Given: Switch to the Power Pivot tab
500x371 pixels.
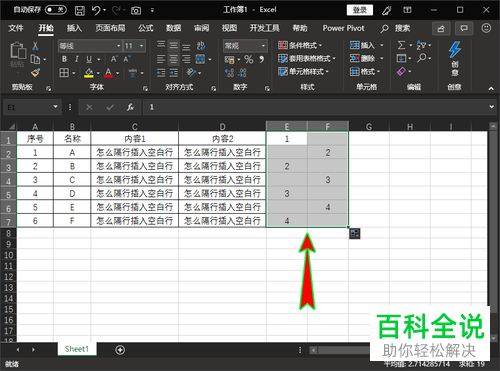Looking at the screenshot, I should pos(343,28).
